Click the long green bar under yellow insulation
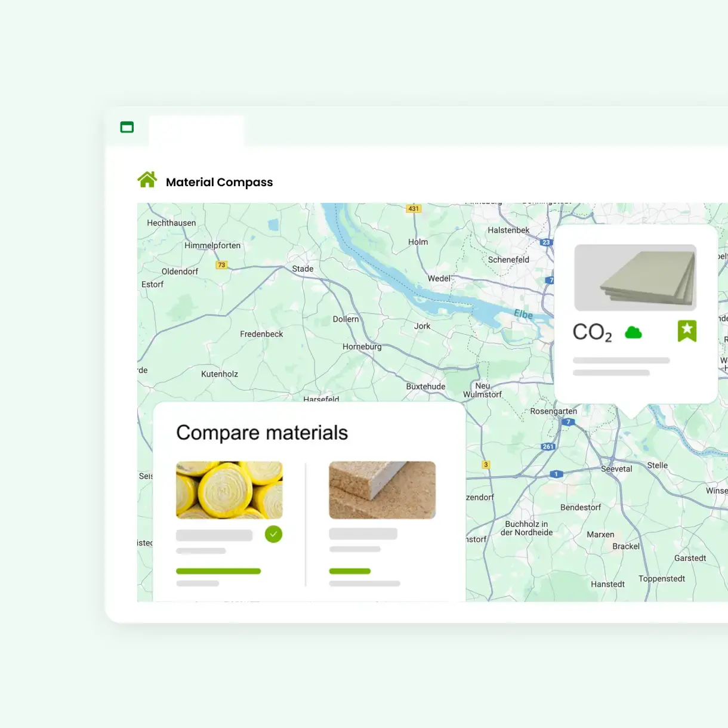The image size is (728, 728). point(218,571)
